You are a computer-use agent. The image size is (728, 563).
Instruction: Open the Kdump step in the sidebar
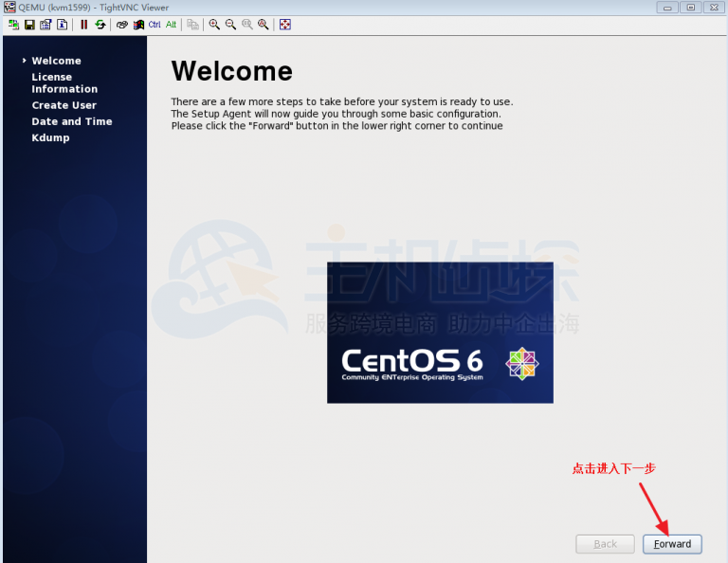coord(50,137)
